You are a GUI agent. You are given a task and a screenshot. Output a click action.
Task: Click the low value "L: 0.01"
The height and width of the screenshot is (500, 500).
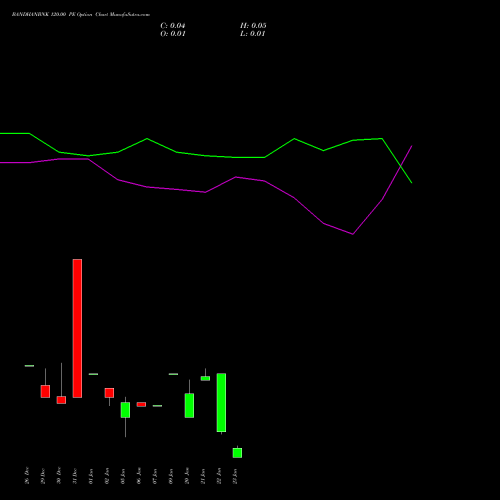pos(253,34)
